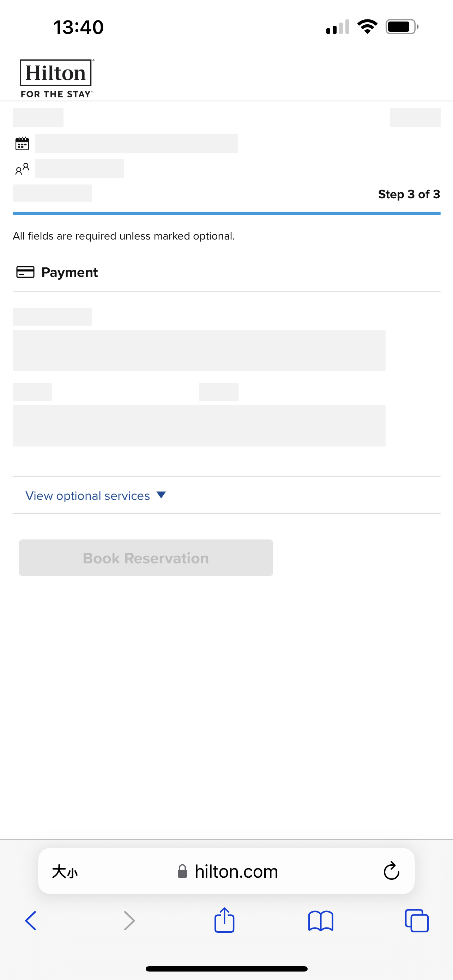The width and height of the screenshot is (453, 980).
Task: Tap the padlock icon next to hilton.com
Action: 182,871
